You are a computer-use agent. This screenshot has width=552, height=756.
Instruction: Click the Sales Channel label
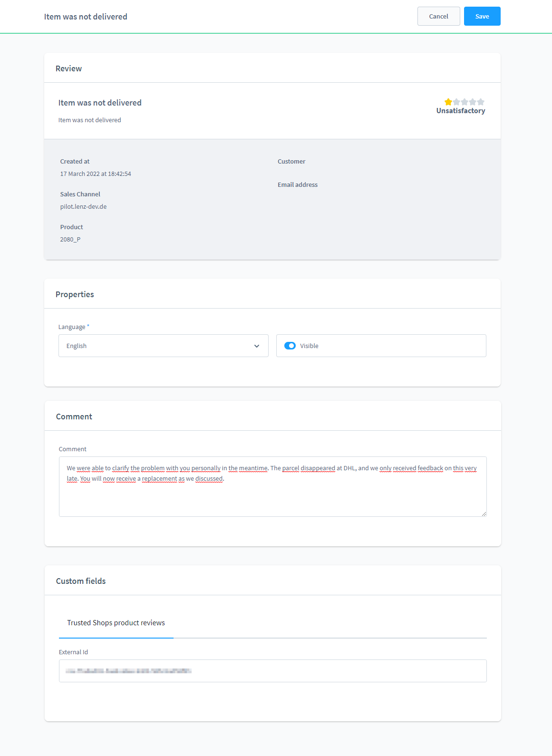point(80,194)
